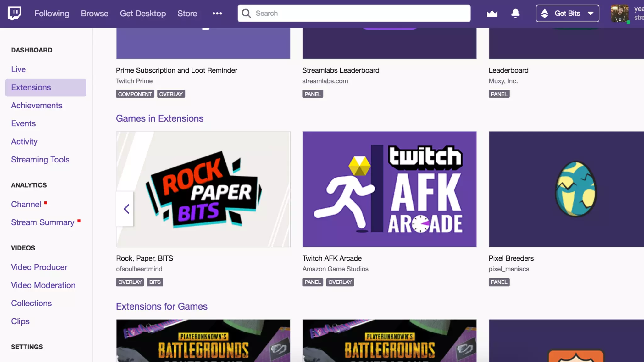644x362 pixels.
Task: Open Twitch AFK Arcade thumbnail
Action: [389, 189]
